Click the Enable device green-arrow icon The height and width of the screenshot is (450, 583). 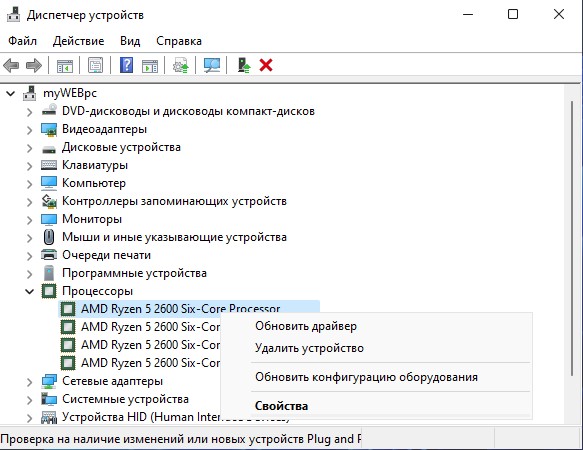pyautogui.click(x=244, y=65)
